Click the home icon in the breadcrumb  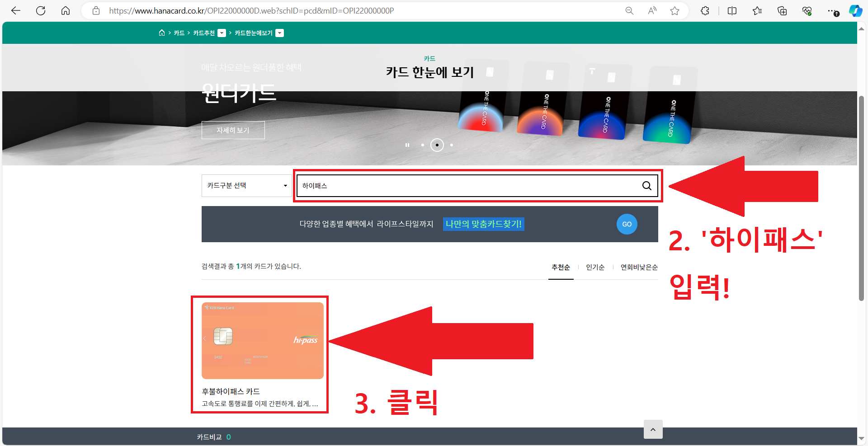click(x=162, y=33)
